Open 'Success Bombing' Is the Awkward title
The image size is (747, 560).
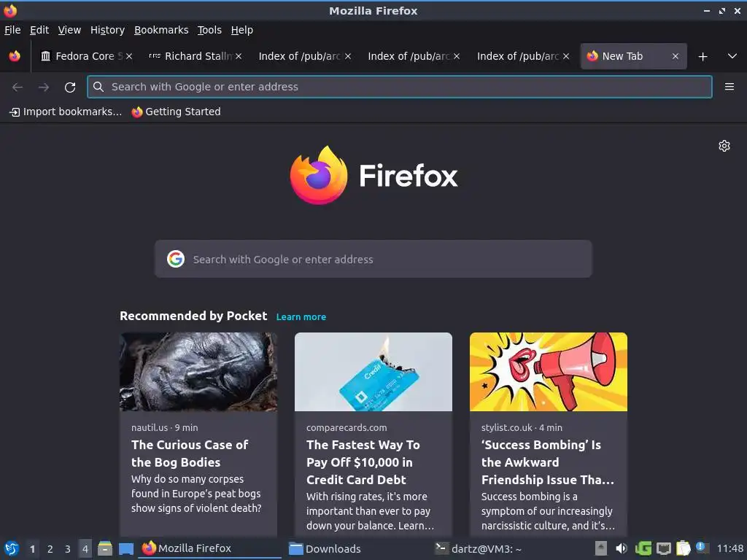tap(547, 462)
